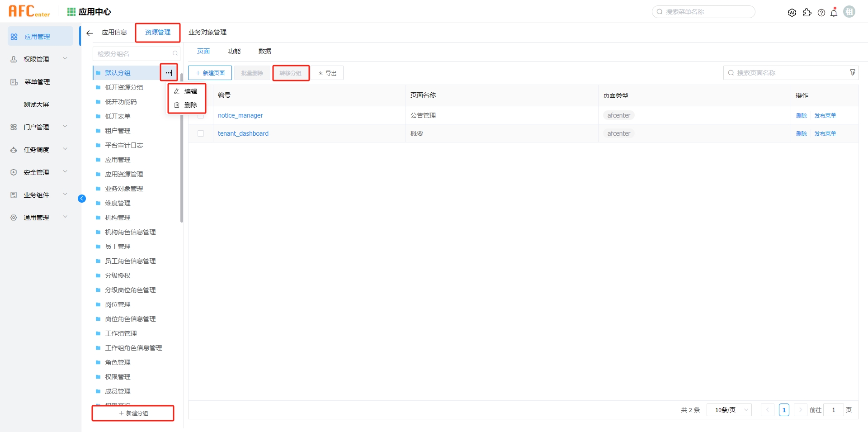Image resolution: width=868 pixels, height=432 pixels.
Task: Click the filter funnel icon in page search
Action: click(x=853, y=72)
